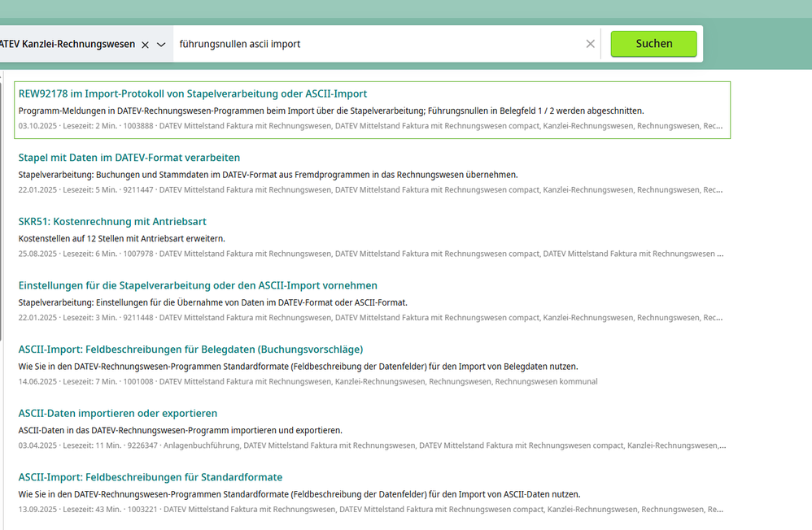812x530 pixels.
Task: Click metadata line with document number 9211448
Action: pyautogui.click(x=371, y=318)
